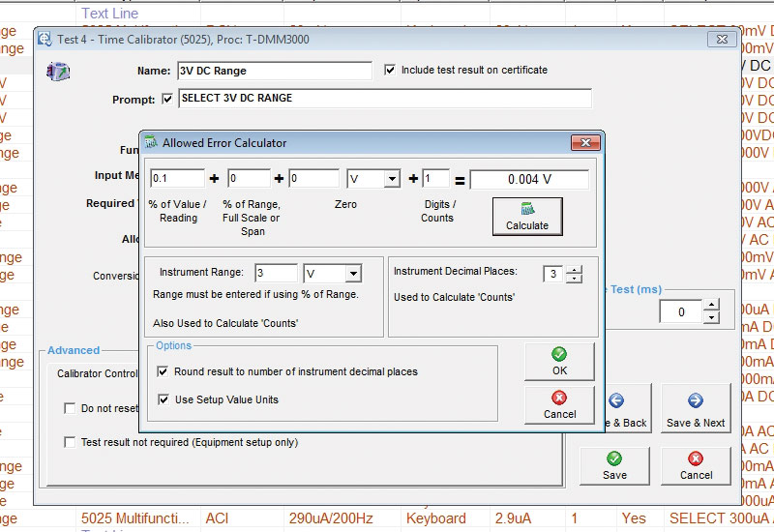Click the Name field containing 3V DC Range
The height and width of the screenshot is (532, 774).
(x=274, y=71)
